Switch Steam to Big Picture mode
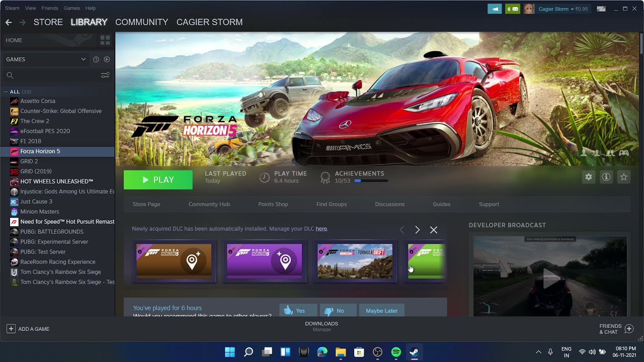 [601, 9]
